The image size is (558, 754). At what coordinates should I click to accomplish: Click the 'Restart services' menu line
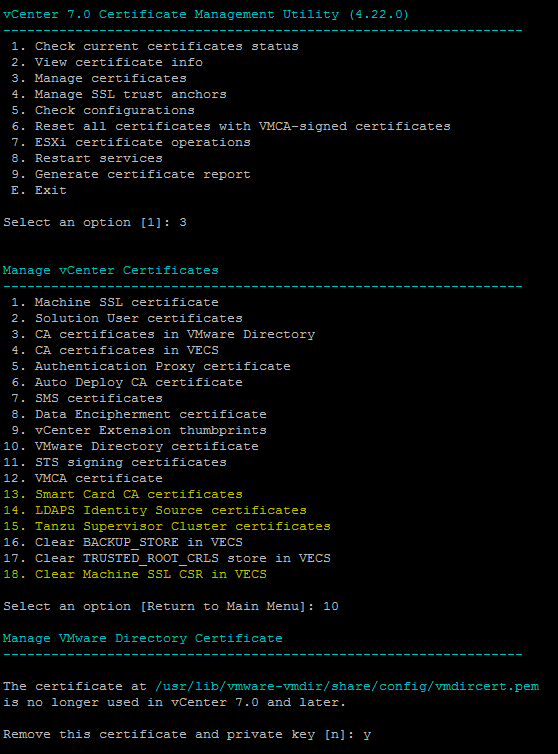point(87,158)
